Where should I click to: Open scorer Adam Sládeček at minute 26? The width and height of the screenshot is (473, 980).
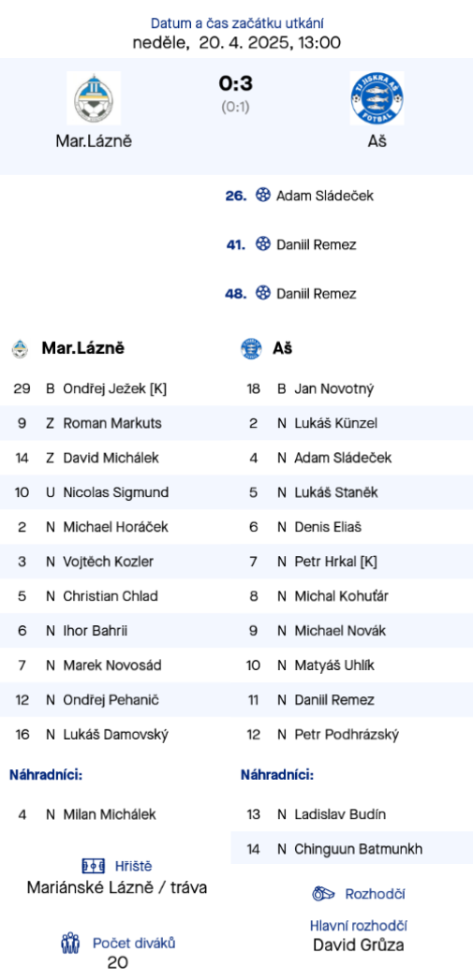tap(325, 196)
